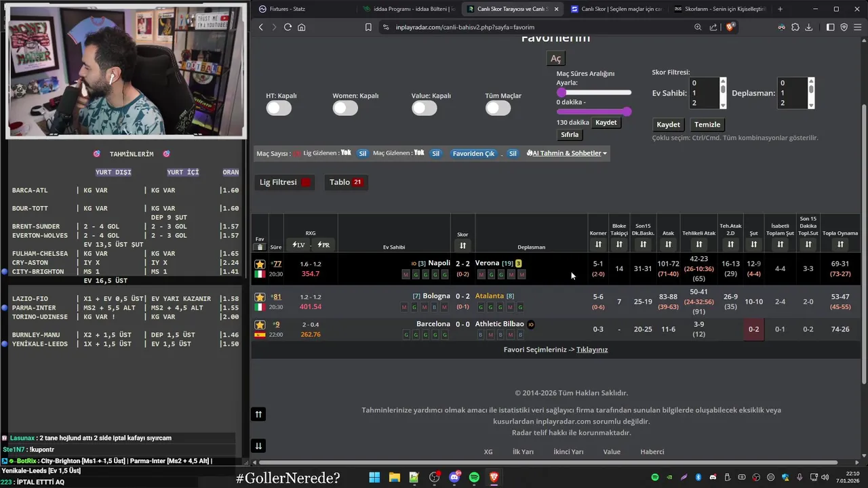Open Brave Shields lion icon
This screenshot has width=868, height=488.
click(x=730, y=27)
